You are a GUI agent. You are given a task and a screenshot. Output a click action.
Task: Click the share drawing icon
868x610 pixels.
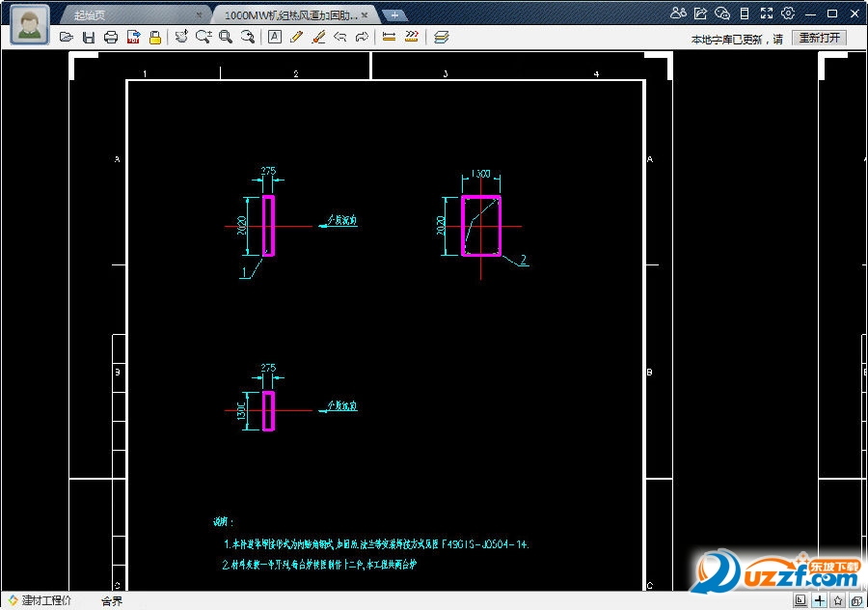[700, 13]
